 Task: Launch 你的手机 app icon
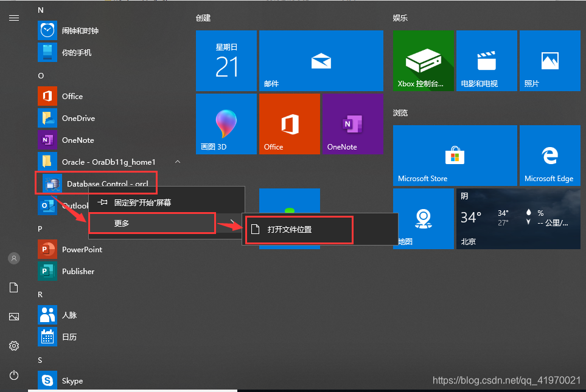(47, 52)
